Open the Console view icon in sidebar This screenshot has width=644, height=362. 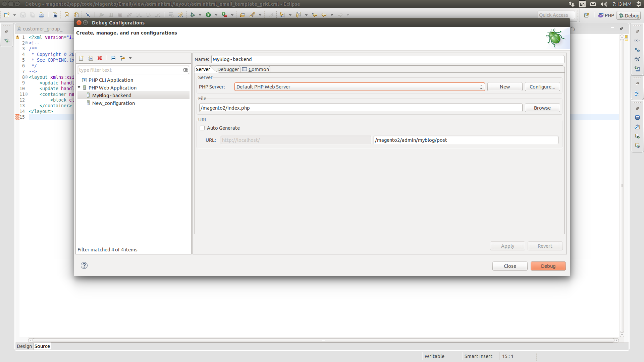pos(637,118)
